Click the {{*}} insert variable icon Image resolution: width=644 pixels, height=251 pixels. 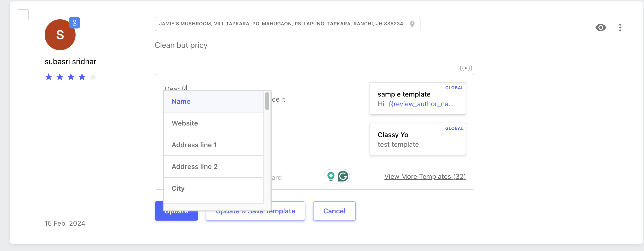click(x=466, y=68)
